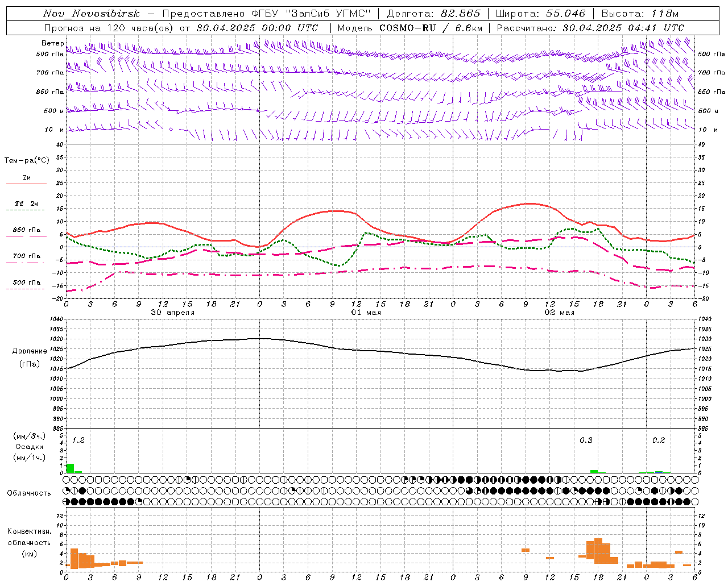Click the tallest green precipitation bar

click(70, 468)
